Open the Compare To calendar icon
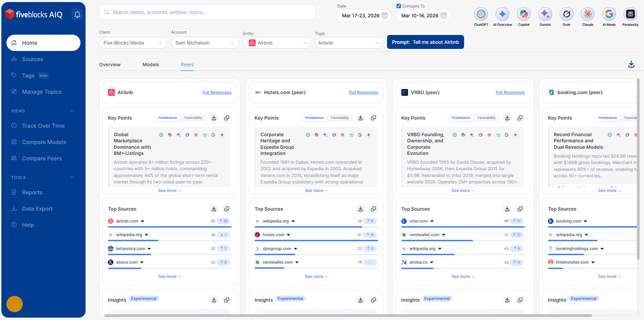Viewport: 644px width, 320px height. (x=444, y=15)
